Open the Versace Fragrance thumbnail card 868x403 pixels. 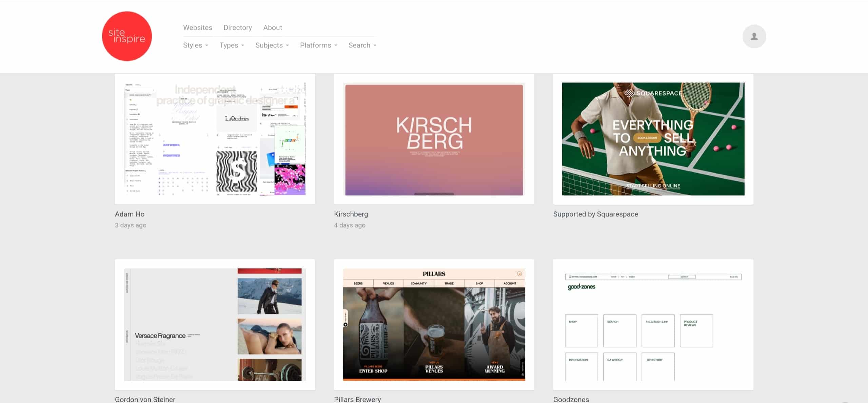(215, 325)
